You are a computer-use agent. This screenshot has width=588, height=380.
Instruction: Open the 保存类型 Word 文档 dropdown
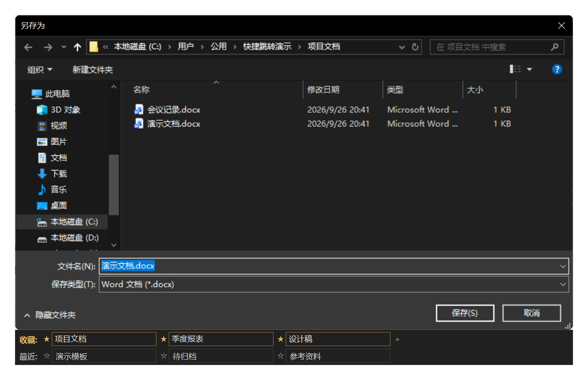click(334, 285)
